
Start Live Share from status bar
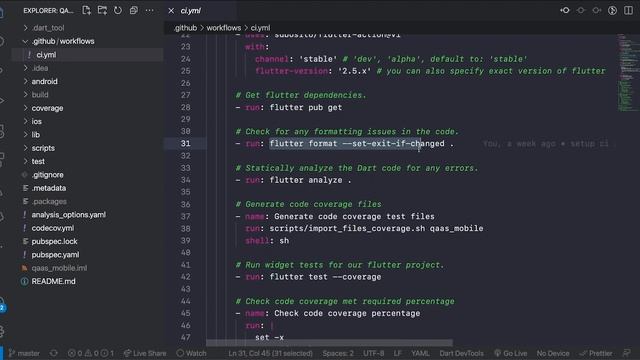pos(145,353)
